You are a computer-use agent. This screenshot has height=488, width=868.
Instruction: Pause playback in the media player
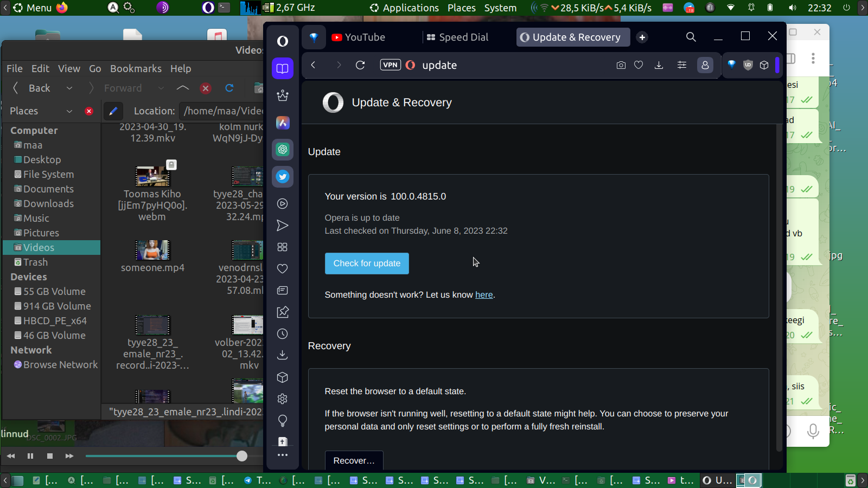[x=30, y=456]
